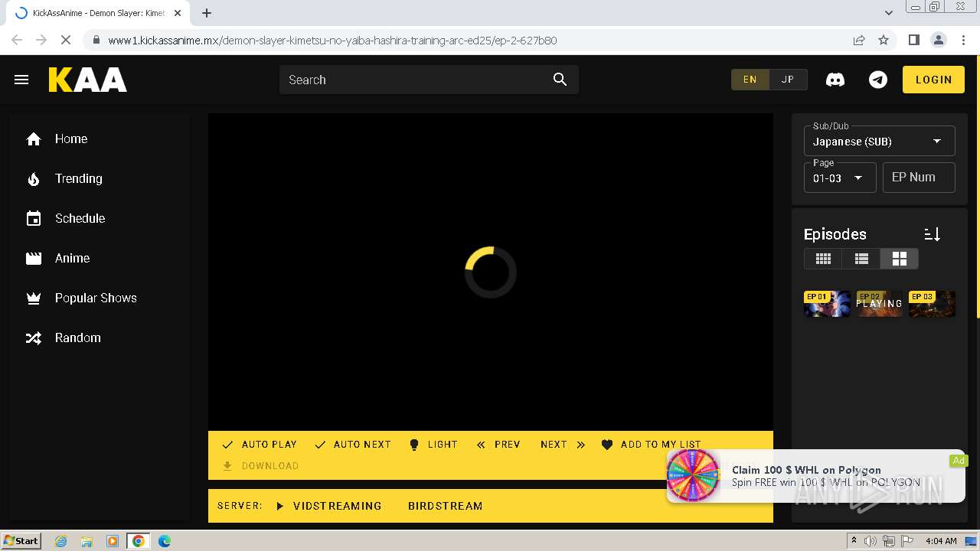Open the currently playing EP 02 thumbnail
Image resolution: width=980 pixels, height=551 pixels.
[879, 304]
